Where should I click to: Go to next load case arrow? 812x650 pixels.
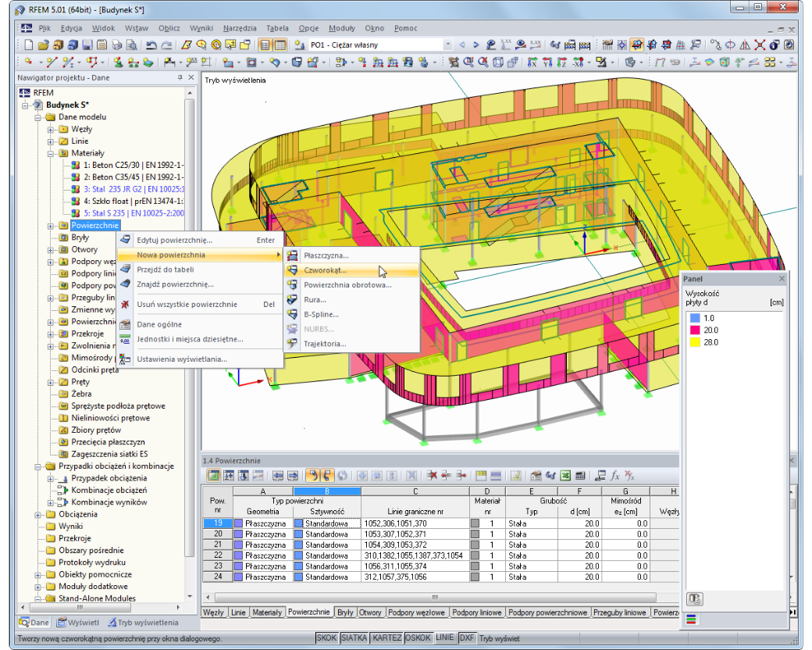pyautogui.click(x=476, y=45)
